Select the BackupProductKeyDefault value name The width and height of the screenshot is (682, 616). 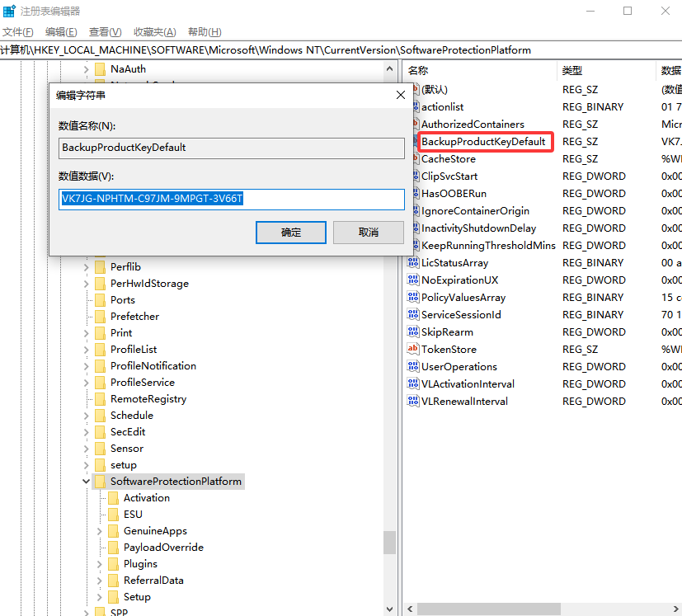pos(483,141)
